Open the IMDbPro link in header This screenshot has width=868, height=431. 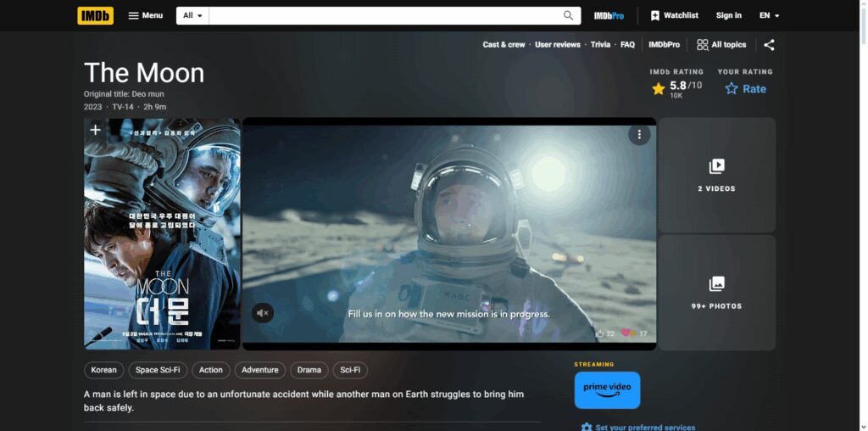coord(609,15)
